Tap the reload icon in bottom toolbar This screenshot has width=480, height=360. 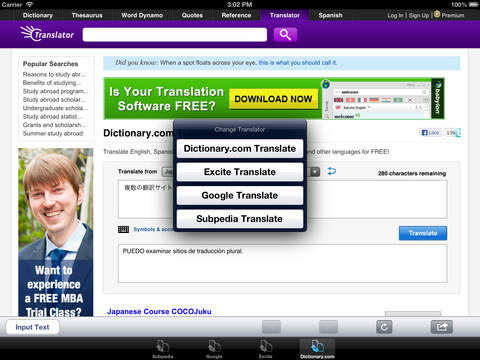[x=384, y=327]
